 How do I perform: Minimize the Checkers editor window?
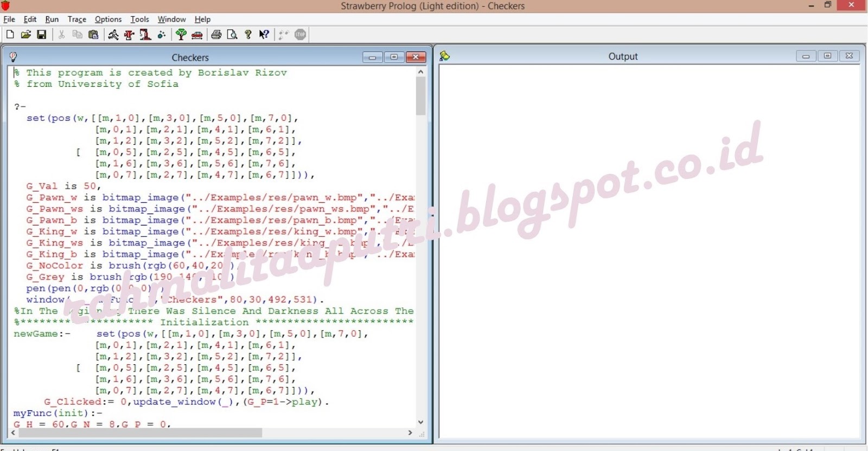click(x=372, y=57)
